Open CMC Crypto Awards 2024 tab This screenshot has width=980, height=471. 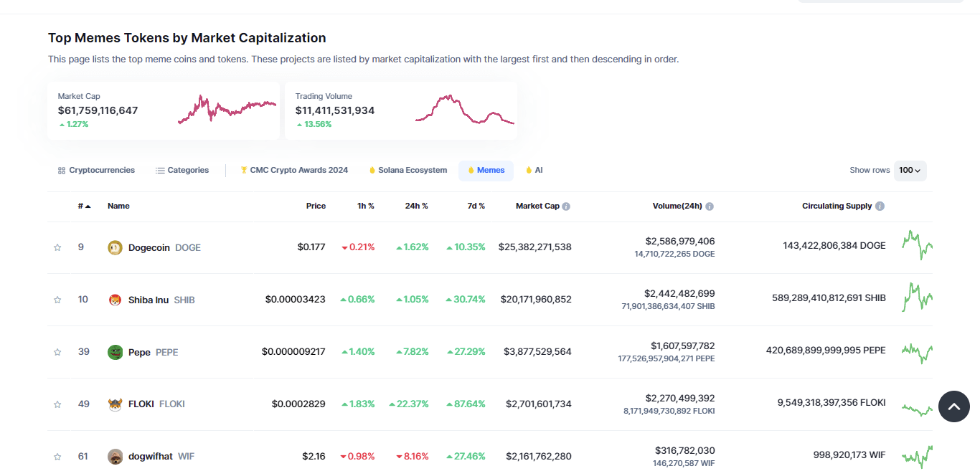point(294,171)
